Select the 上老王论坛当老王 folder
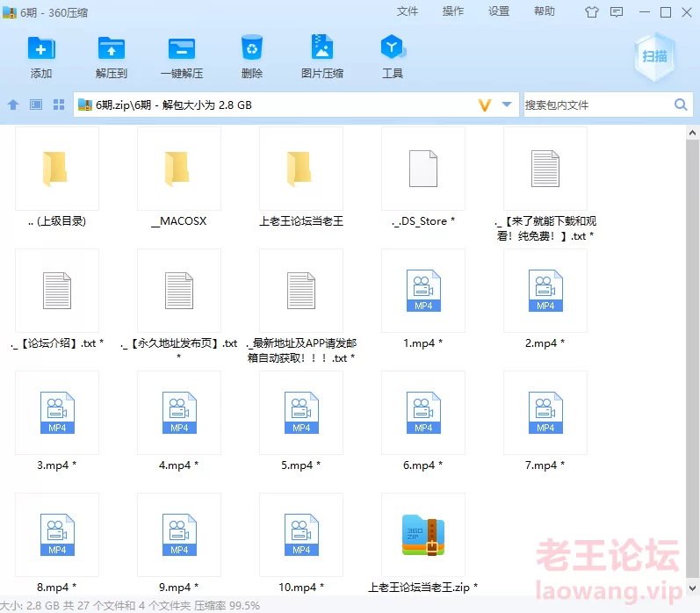This screenshot has height=613, width=700. coord(301,178)
